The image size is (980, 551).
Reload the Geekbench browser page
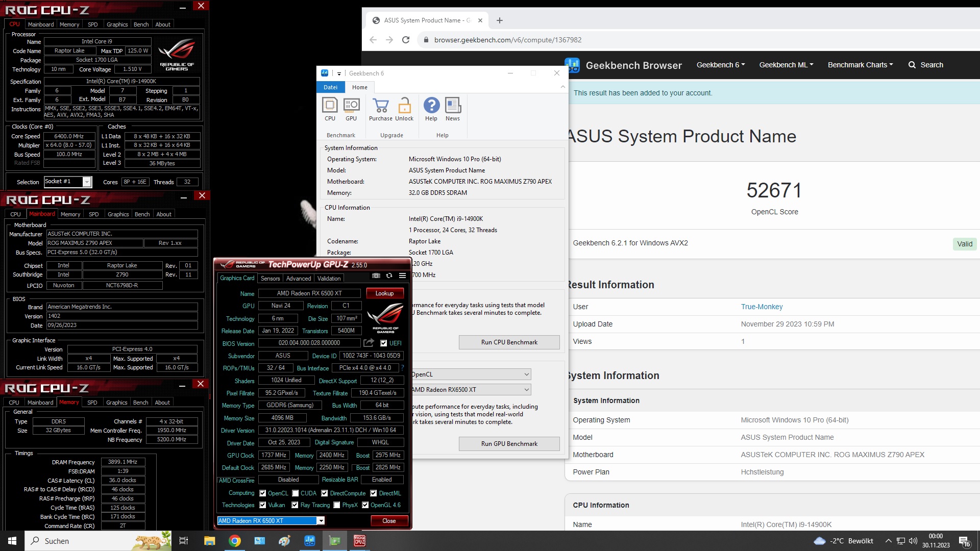pos(406,40)
